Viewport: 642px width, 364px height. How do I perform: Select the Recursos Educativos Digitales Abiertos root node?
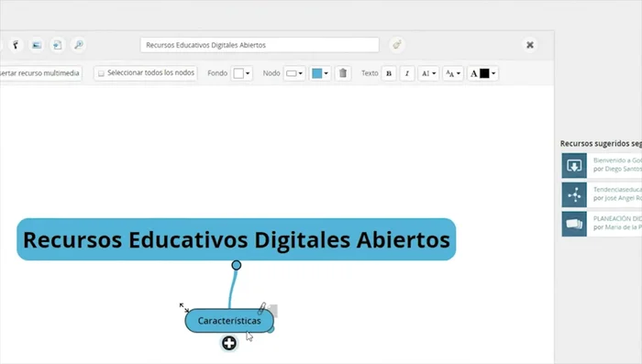(x=237, y=239)
